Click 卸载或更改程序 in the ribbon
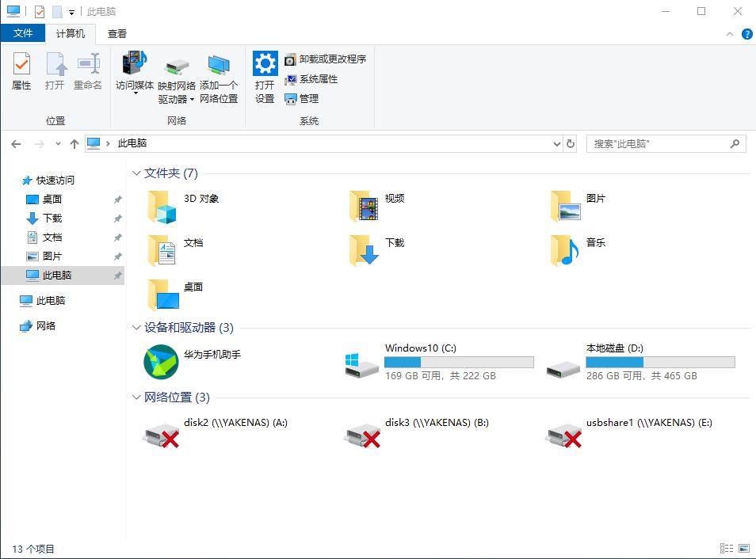This screenshot has height=559, width=756. [x=325, y=59]
